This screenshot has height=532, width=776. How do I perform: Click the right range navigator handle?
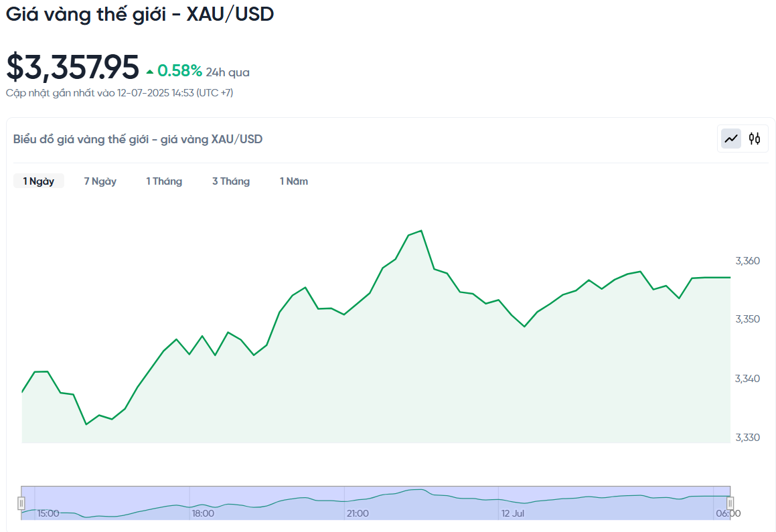pos(730,503)
